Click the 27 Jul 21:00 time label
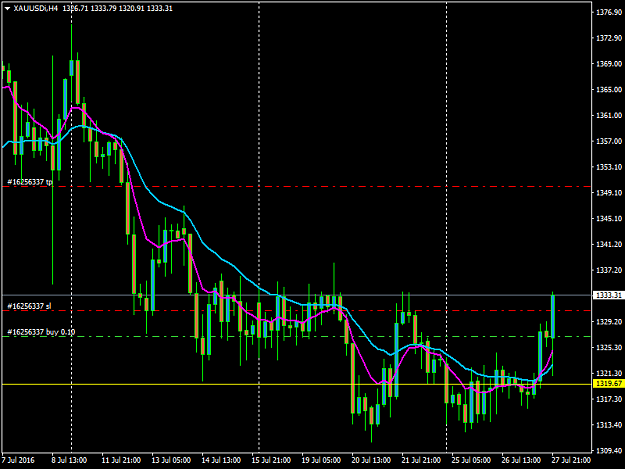 click(x=571, y=460)
